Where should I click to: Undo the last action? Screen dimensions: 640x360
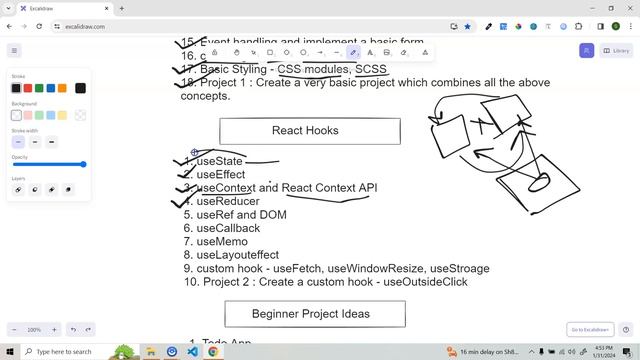[73, 330]
